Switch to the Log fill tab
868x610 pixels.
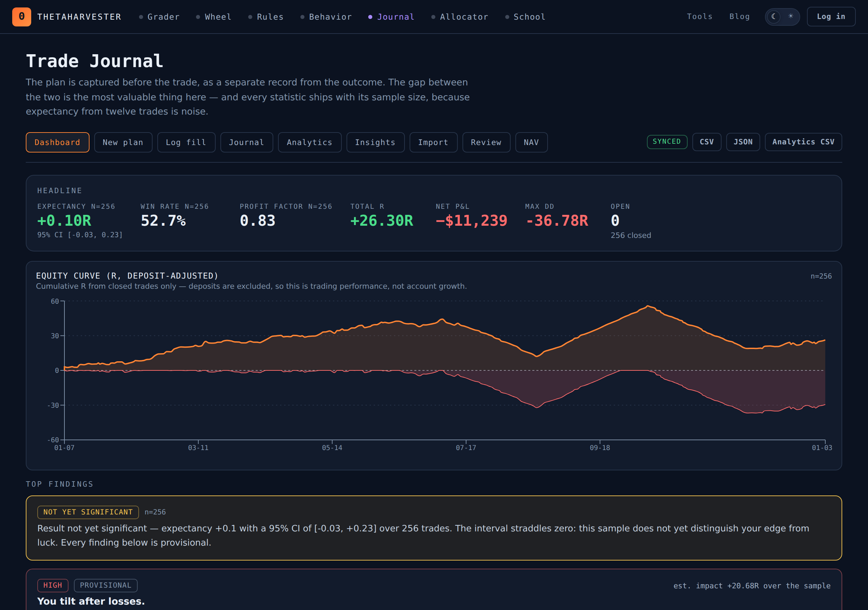[x=186, y=142]
